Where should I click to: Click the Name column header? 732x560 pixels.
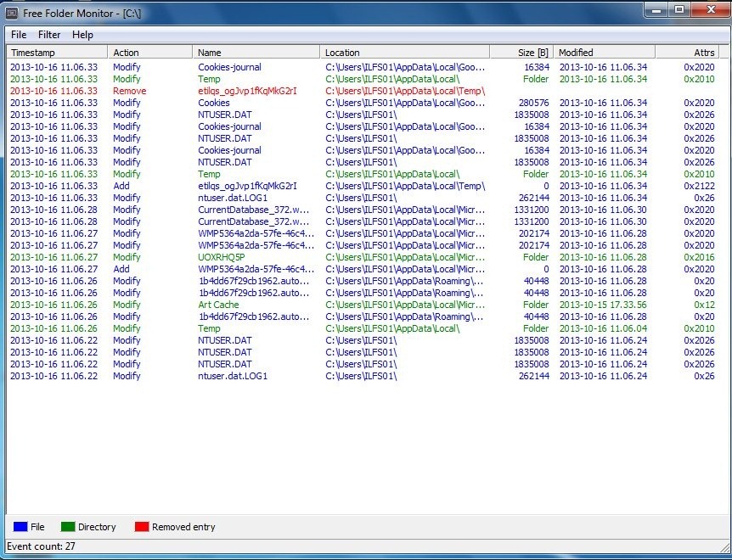256,53
